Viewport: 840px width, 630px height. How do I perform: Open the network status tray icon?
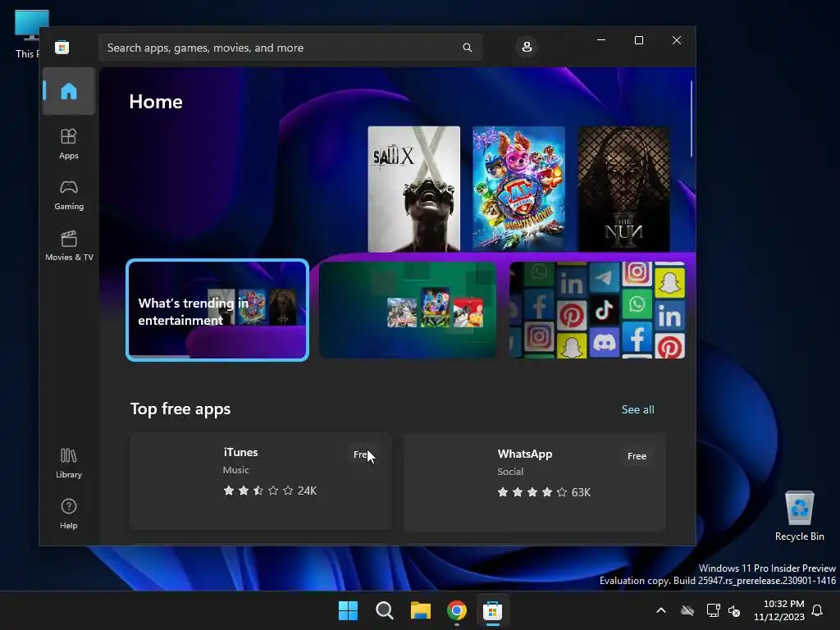pyautogui.click(x=713, y=610)
